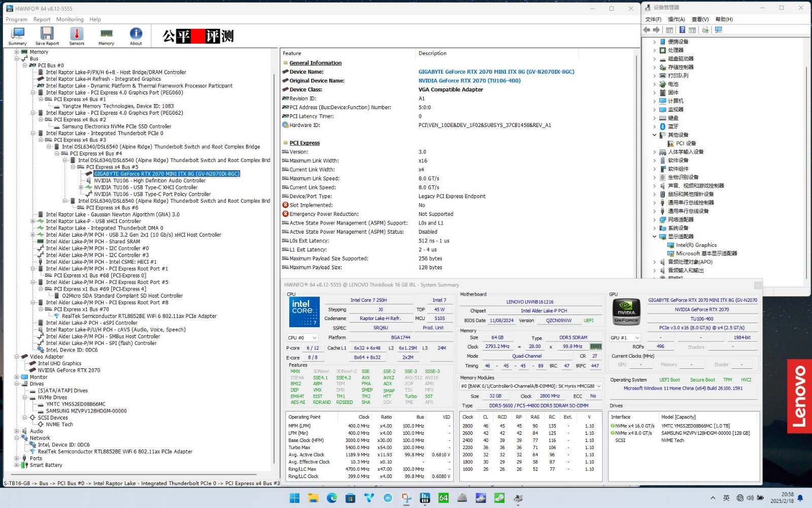This screenshot has width=812, height=508.
Task: Click the green 64 HWiNFO taskbar icon
Action: pos(444,498)
